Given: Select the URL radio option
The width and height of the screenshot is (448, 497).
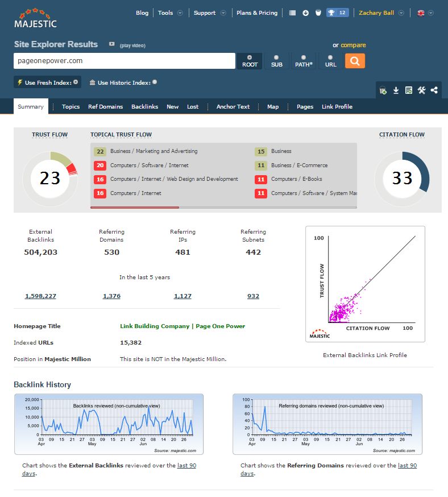Looking at the screenshot, I should [x=330, y=57].
